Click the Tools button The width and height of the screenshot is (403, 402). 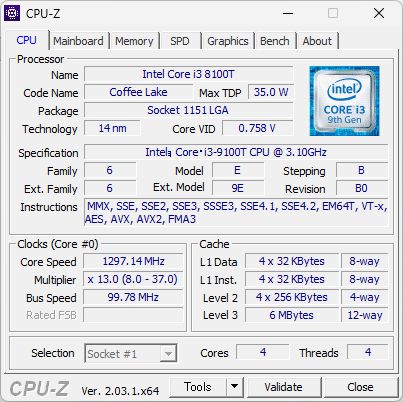tap(198, 387)
